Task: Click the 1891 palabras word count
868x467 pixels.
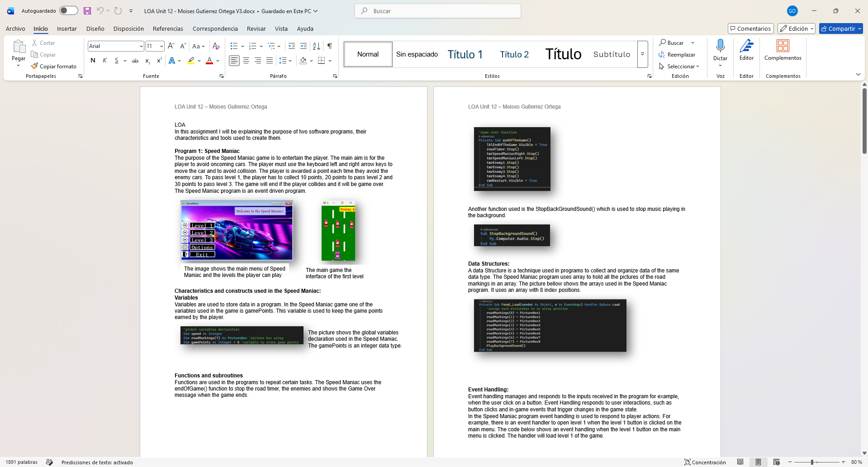Action: tap(21, 462)
